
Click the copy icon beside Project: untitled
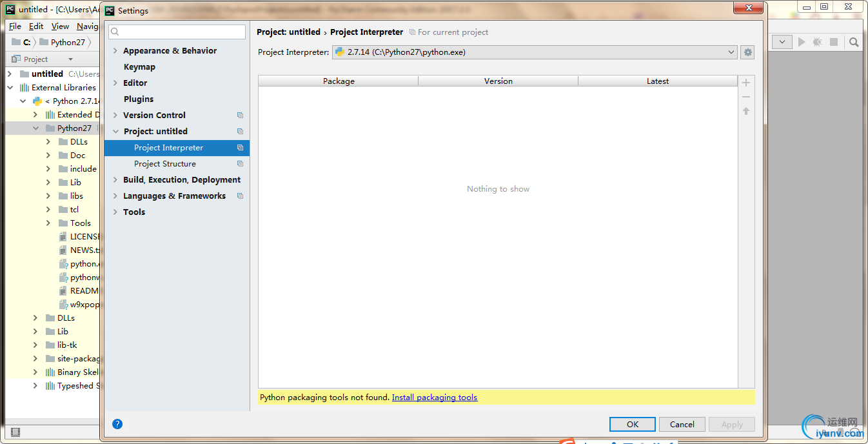pyautogui.click(x=240, y=132)
